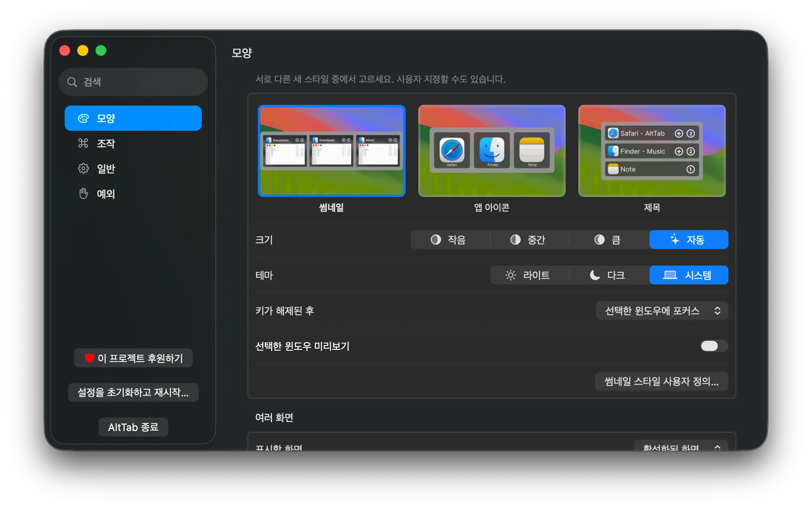Click the red heart icon
This screenshot has width=812, height=509.
tap(89, 358)
